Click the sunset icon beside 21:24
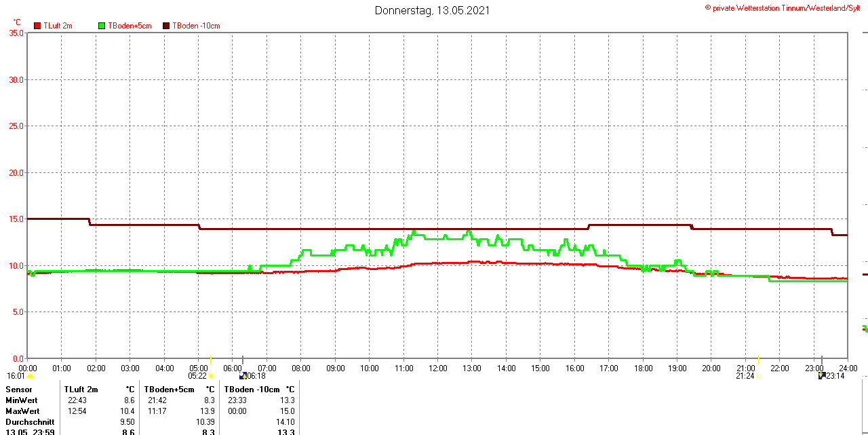This screenshot has width=868, height=435. pos(758,376)
